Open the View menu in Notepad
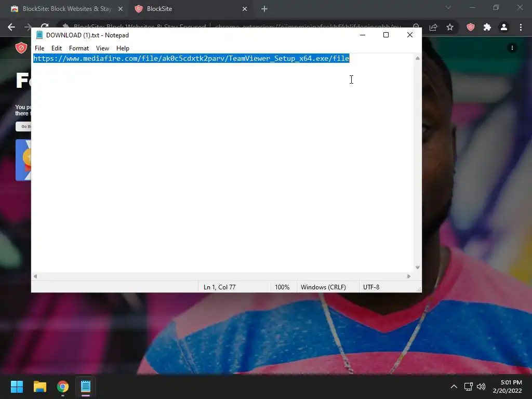The height and width of the screenshot is (399, 532). point(102,48)
